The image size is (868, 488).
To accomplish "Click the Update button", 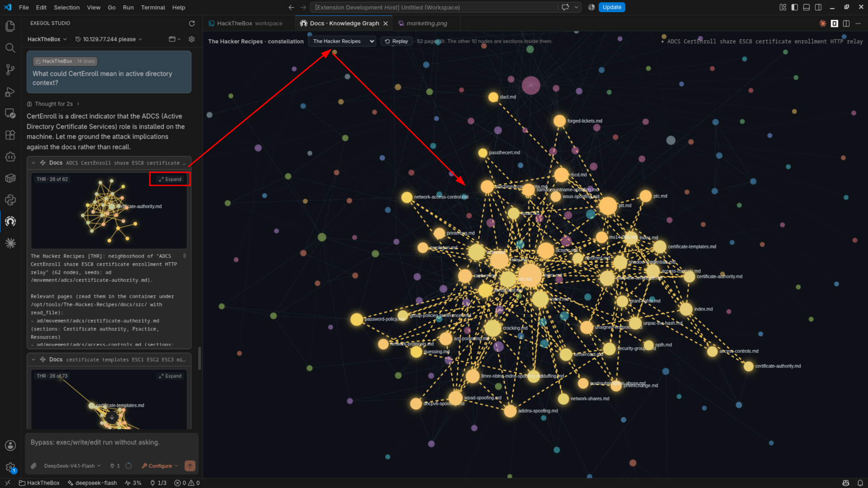I will tap(612, 7).
